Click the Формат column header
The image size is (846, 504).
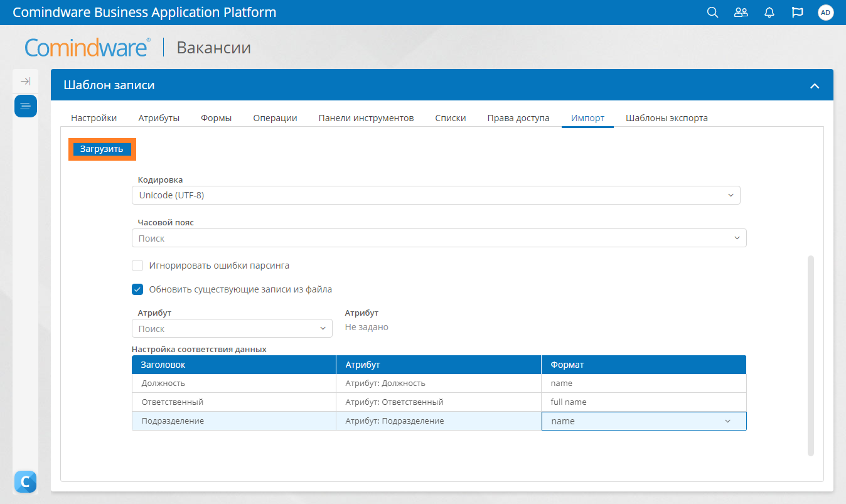[x=644, y=365]
